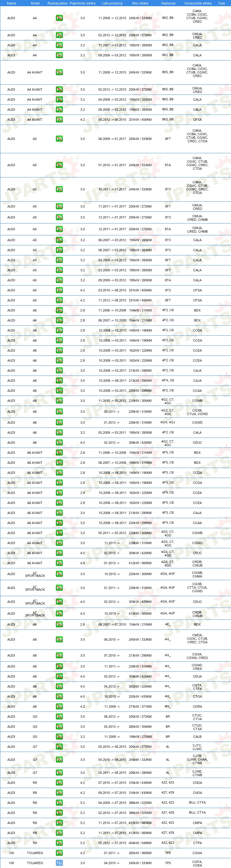Click fuel icon in A8 2.8 BDX row

coord(59,624)
